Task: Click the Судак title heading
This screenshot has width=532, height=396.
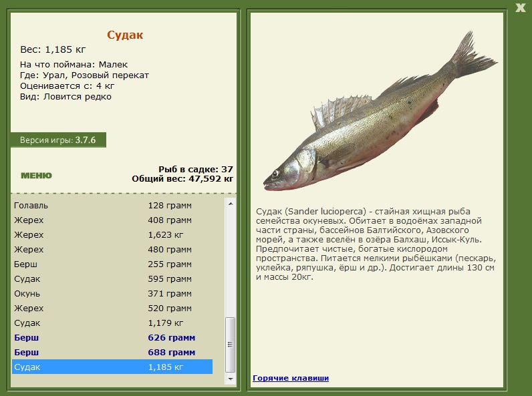Action: coord(125,35)
